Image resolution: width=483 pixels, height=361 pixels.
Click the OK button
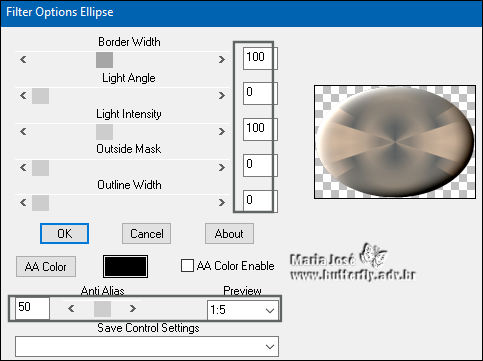[x=64, y=234]
